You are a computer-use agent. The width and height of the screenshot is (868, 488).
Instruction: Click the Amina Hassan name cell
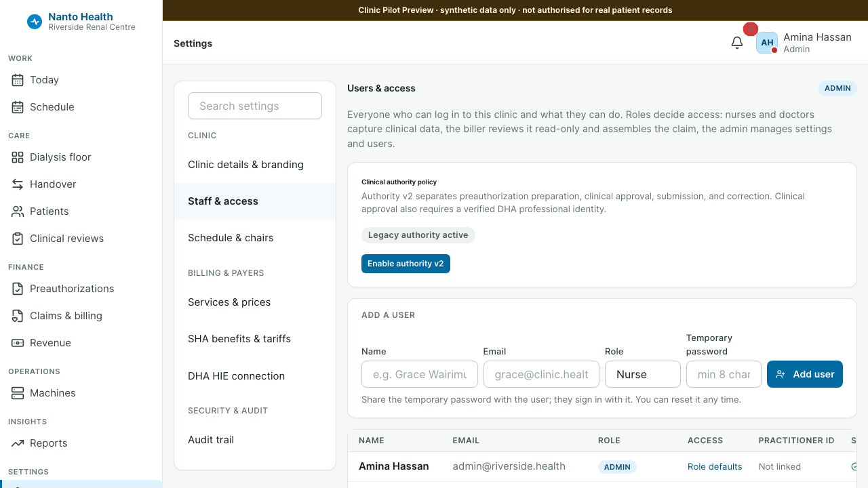point(394,466)
